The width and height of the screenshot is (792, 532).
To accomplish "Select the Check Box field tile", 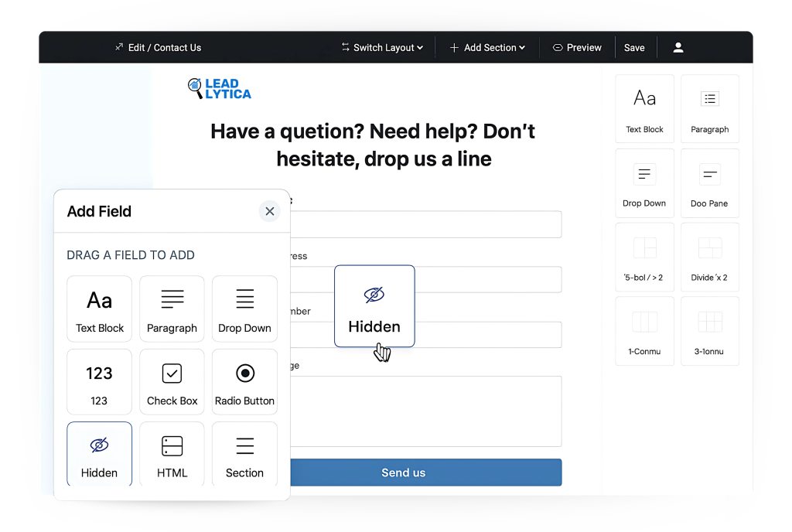I will (x=172, y=382).
